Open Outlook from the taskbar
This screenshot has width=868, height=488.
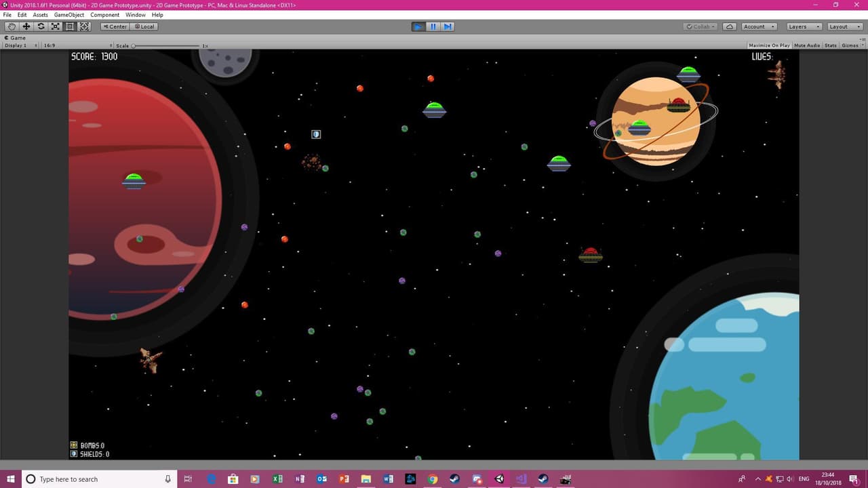click(x=322, y=479)
